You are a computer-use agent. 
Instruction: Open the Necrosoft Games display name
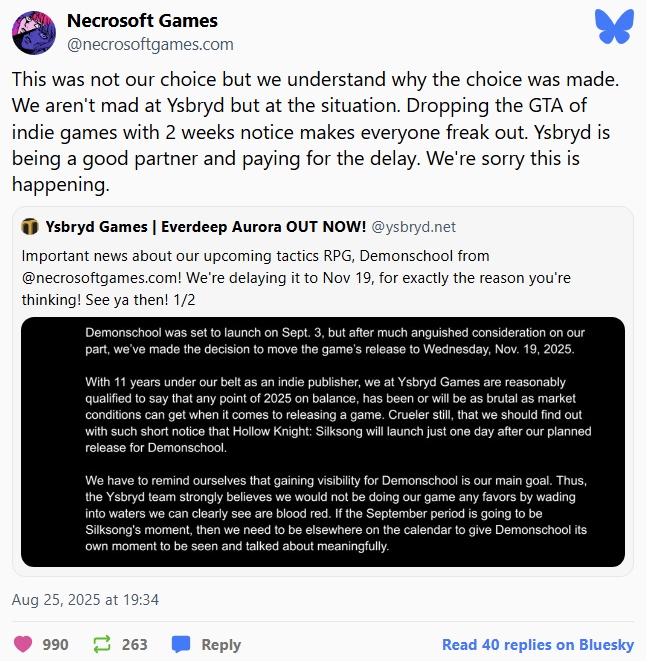coord(141,21)
